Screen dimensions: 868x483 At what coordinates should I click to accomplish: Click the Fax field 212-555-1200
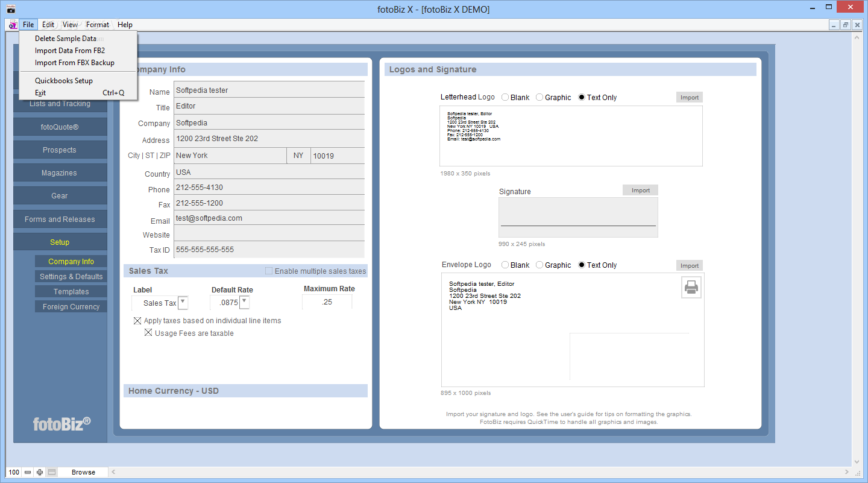click(269, 203)
